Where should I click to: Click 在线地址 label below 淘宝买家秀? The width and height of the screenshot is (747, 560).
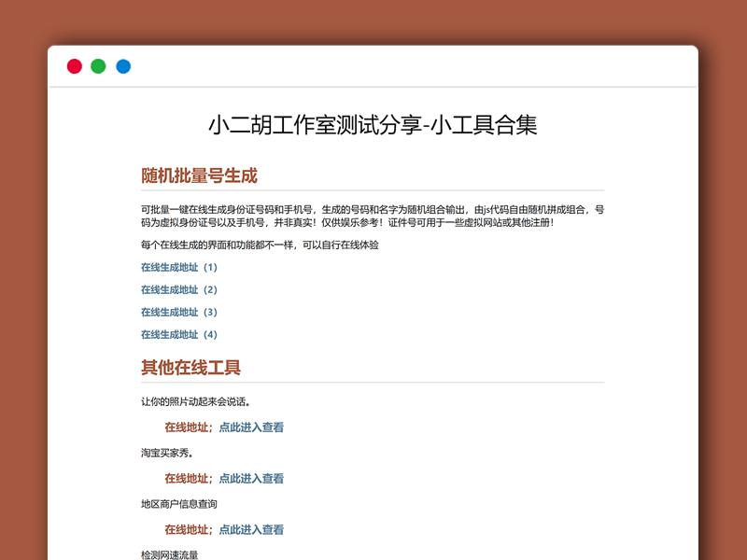[x=189, y=478]
